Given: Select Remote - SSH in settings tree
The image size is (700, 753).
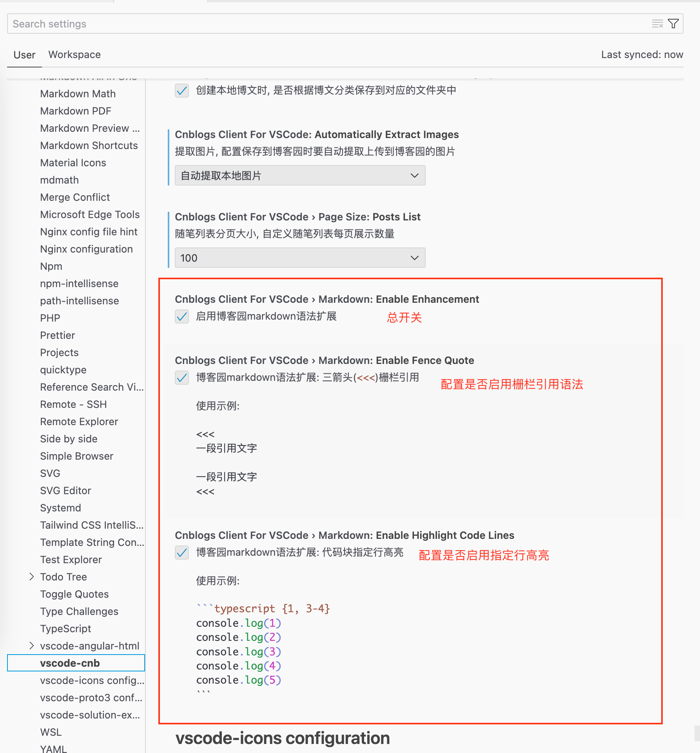Looking at the screenshot, I should point(73,404).
